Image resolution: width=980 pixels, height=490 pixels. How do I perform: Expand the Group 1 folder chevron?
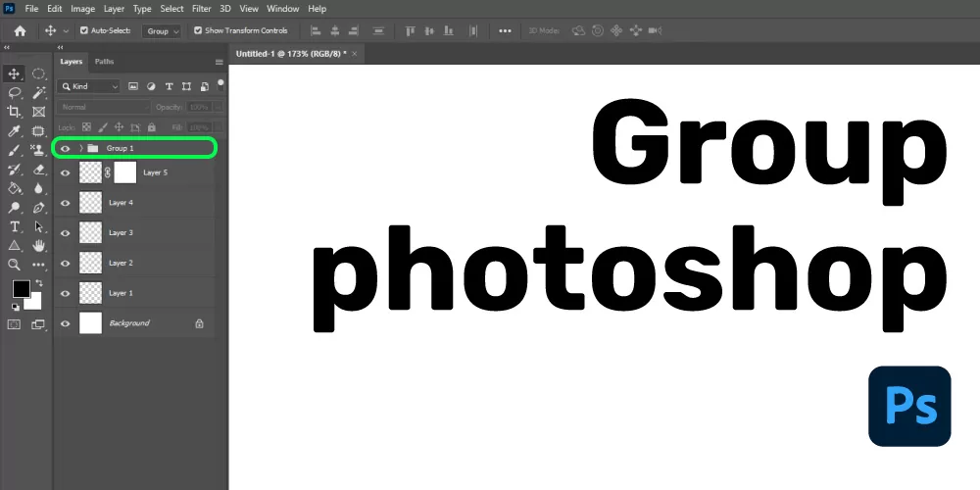81,148
